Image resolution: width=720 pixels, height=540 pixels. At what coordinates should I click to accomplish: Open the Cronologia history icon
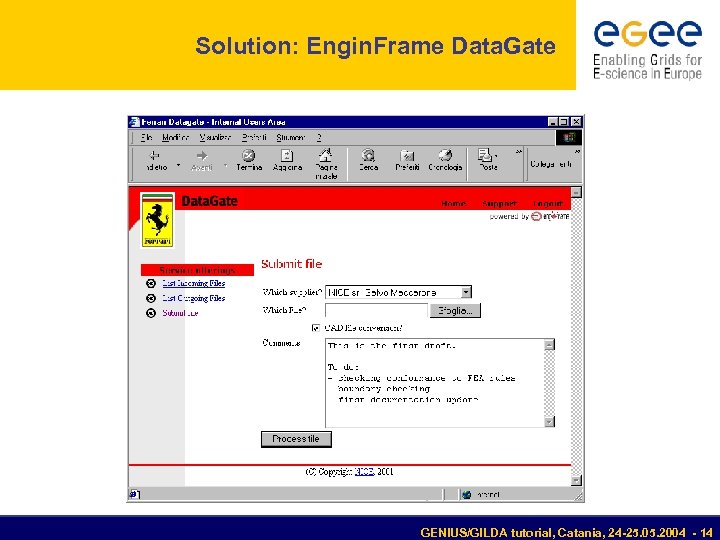pos(445,156)
